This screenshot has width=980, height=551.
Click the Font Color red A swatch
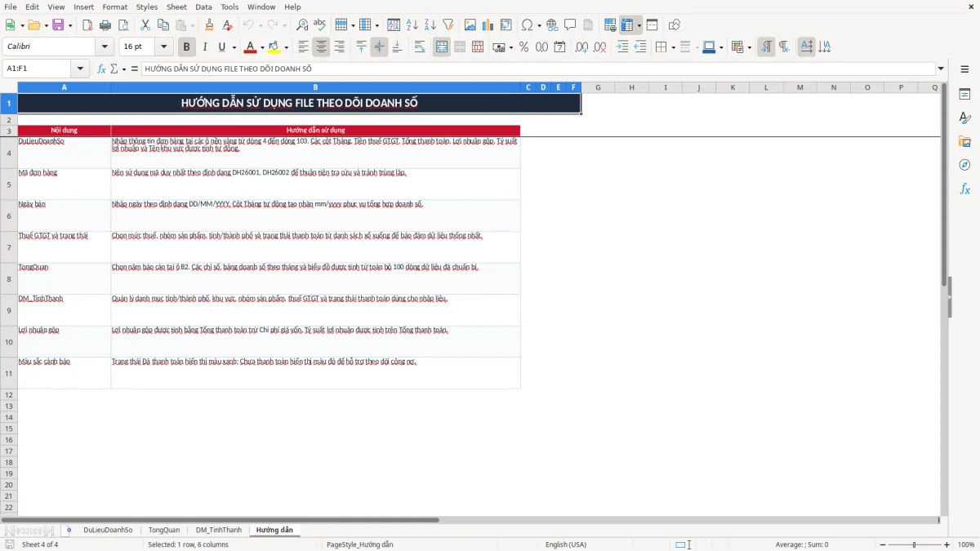[250, 47]
